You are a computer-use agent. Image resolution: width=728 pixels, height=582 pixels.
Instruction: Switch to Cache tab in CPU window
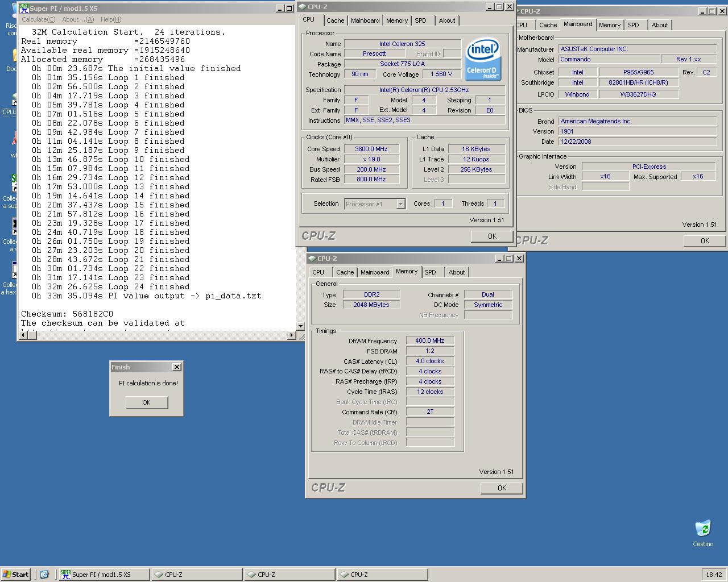point(335,20)
